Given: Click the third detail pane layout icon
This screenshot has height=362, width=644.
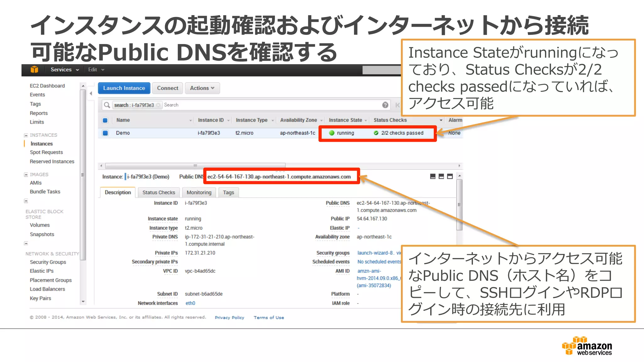Looking at the screenshot, I should pos(450,177).
